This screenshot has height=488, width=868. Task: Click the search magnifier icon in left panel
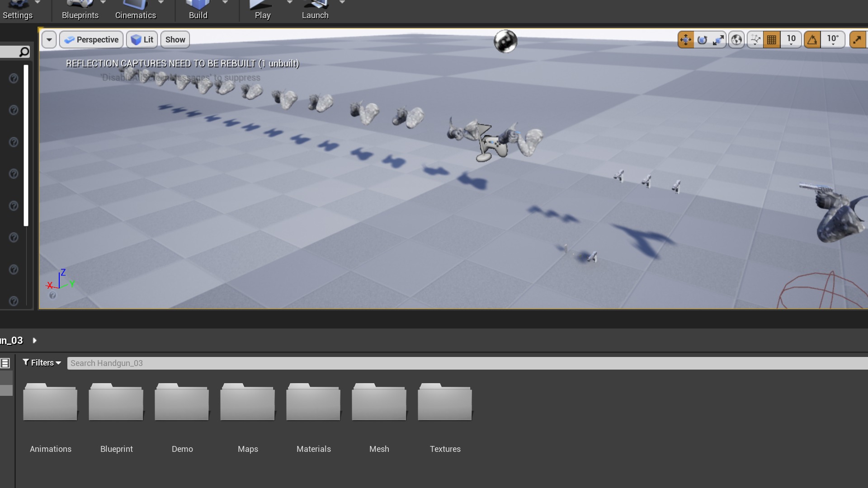coord(24,52)
